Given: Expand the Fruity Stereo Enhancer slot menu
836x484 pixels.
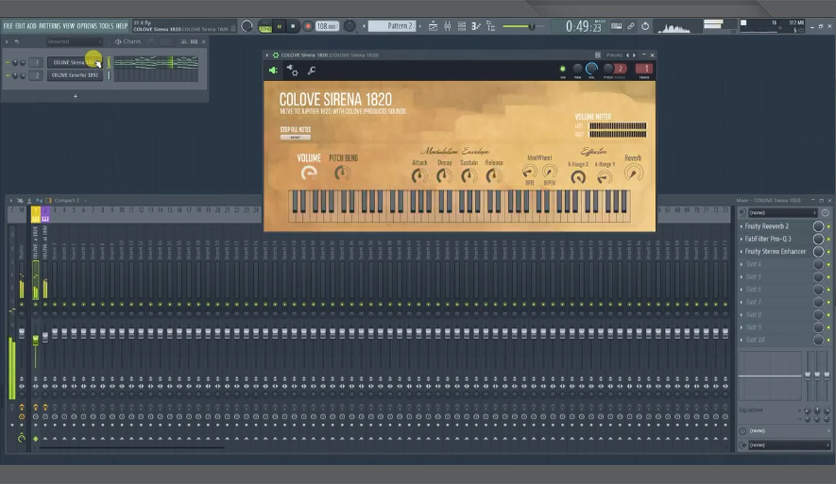Looking at the screenshot, I should click(x=741, y=252).
